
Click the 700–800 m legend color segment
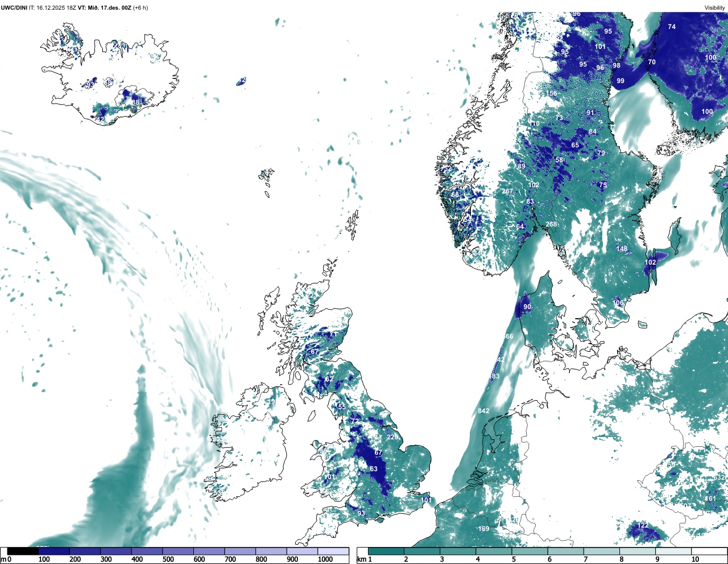click(x=240, y=551)
